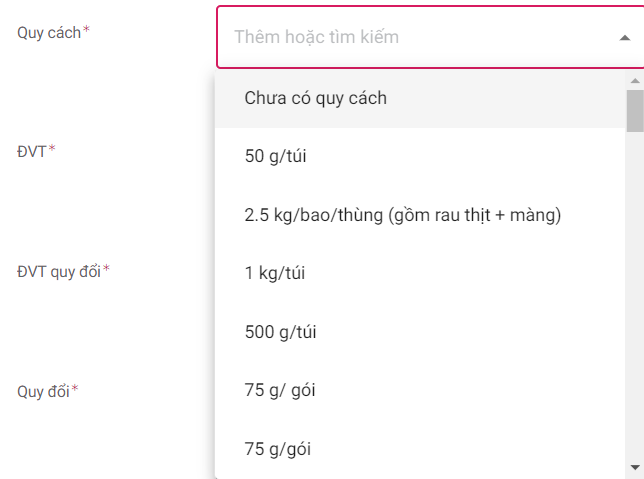
Task: Click the scrollbar down arrow in list
Action: [x=634, y=467]
